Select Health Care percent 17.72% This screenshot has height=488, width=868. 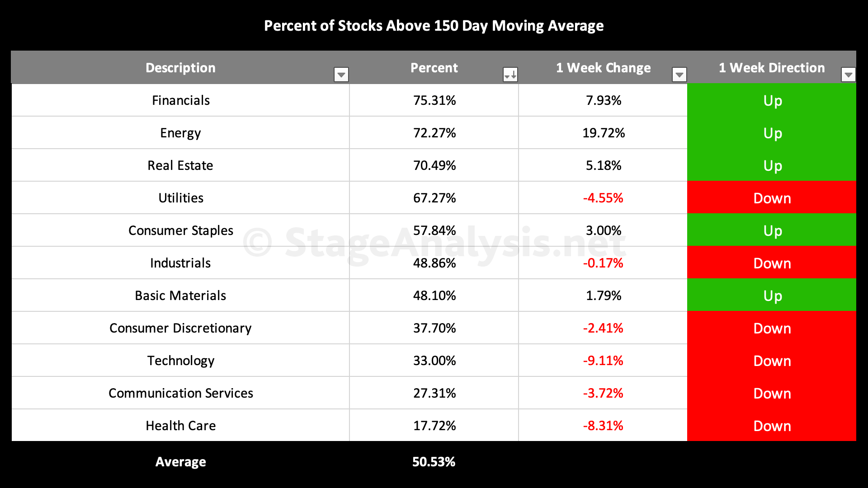point(434,426)
